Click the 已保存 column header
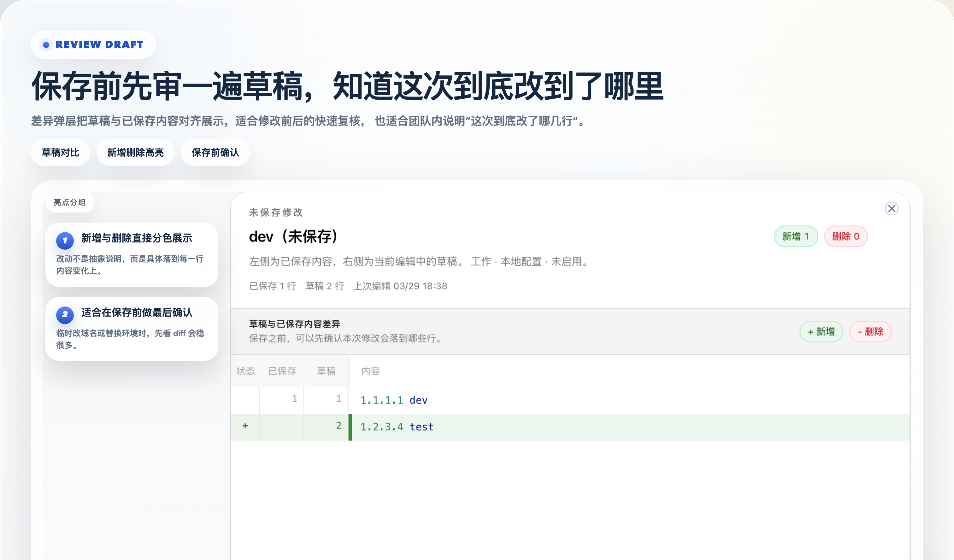Image resolution: width=954 pixels, height=560 pixels. (x=282, y=371)
